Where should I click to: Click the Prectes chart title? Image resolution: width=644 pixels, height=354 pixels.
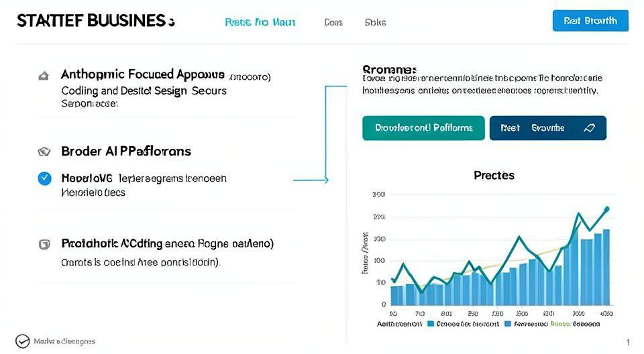point(494,175)
